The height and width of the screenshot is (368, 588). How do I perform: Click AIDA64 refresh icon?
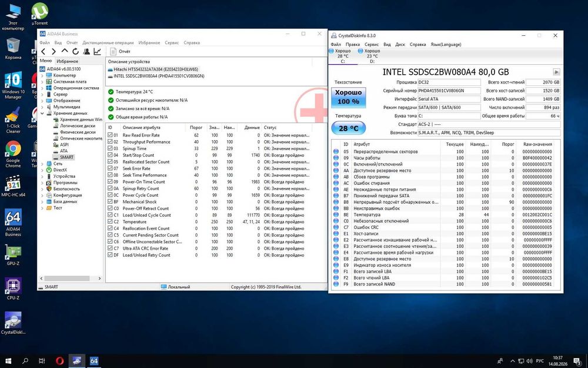(75, 51)
